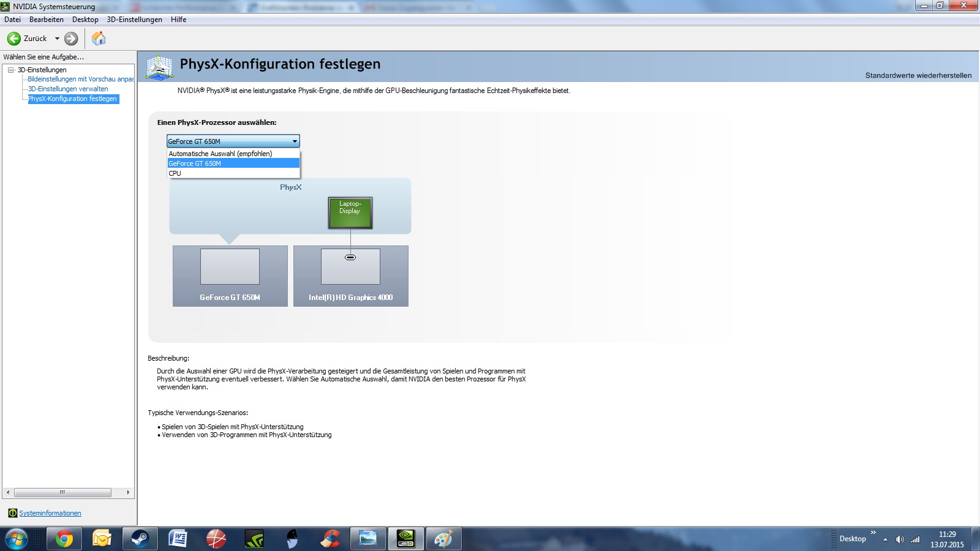Click the sidebar horizontal scrollbar thumb
This screenshot has height=551, width=980.
click(62, 492)
